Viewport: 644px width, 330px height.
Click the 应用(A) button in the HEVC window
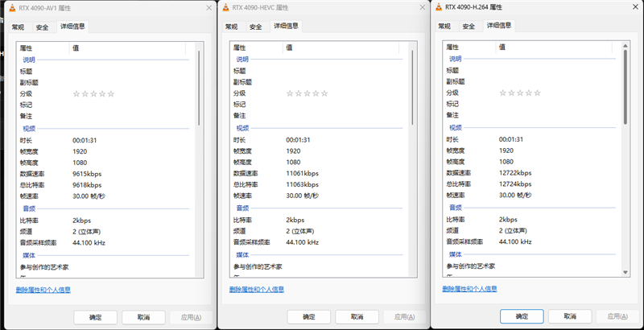click(405, 317)
